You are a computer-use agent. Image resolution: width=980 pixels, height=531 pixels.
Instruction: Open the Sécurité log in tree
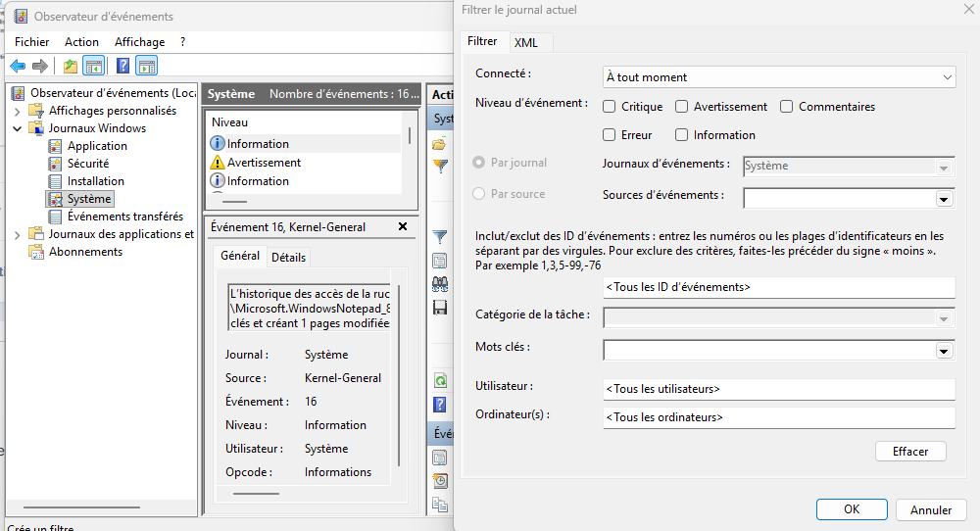point(87,164)
